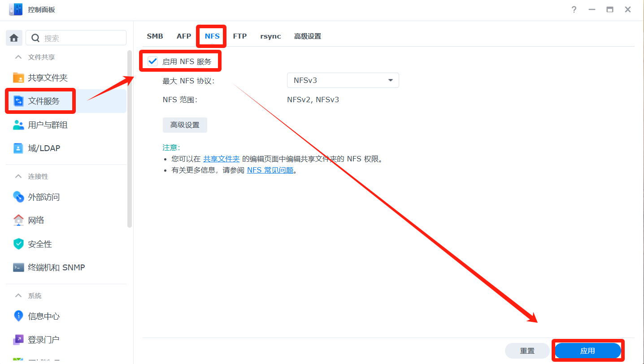This screenshot has height=364, width=644.
Task: Collapse the File Sharing (文件共享) section
Action: [18, 57]
